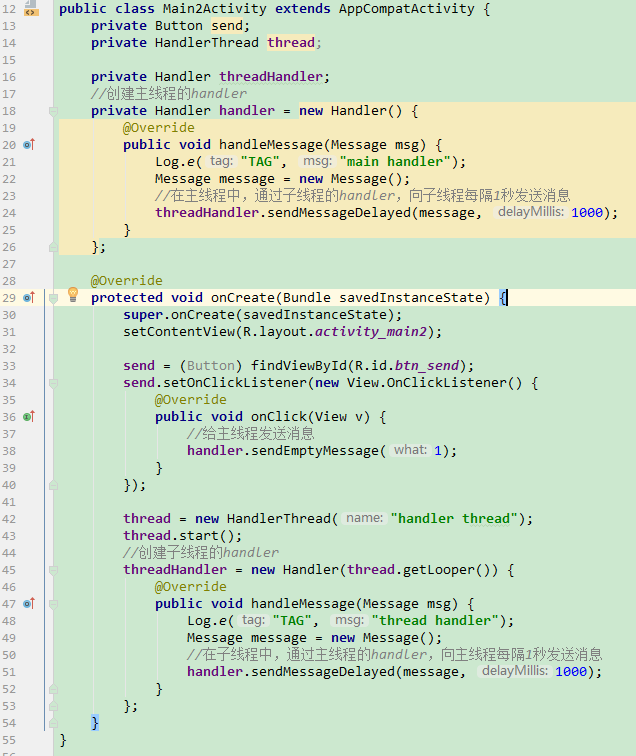Image resolution: width=636 pixels, height=756 pixels.
Task: Click the @Override annotation on line 19
Action: 159,127
